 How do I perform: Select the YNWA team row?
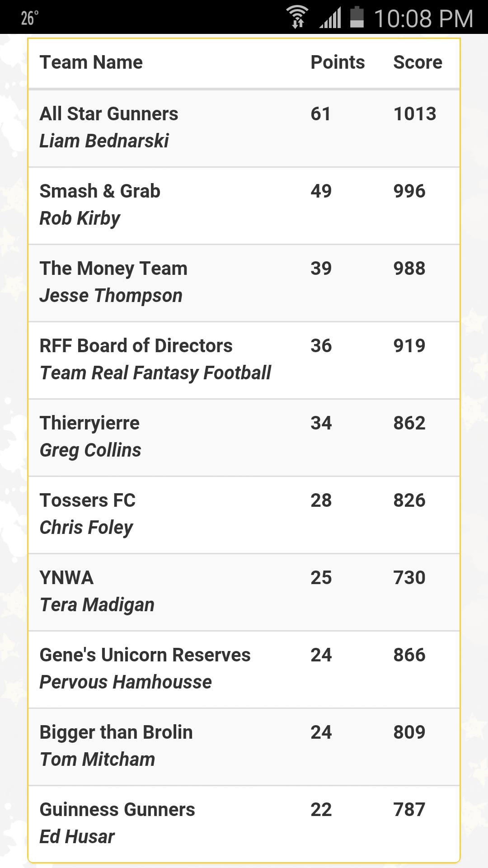click(244, 592)
